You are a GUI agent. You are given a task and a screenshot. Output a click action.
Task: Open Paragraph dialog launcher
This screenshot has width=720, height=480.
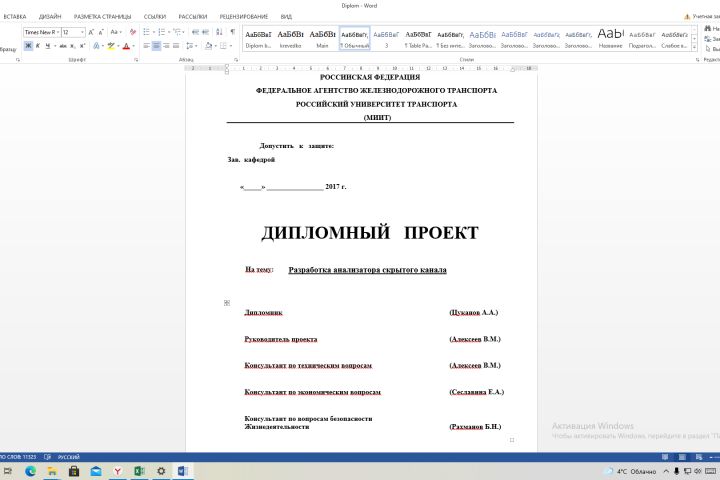236,60
